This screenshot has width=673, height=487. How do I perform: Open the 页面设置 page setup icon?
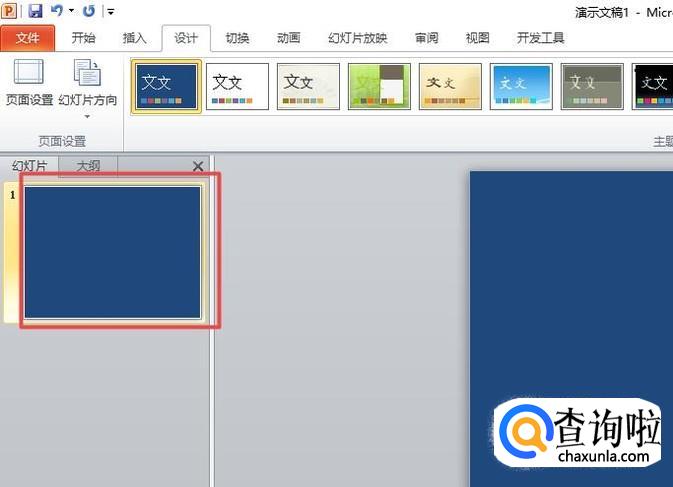29,74
